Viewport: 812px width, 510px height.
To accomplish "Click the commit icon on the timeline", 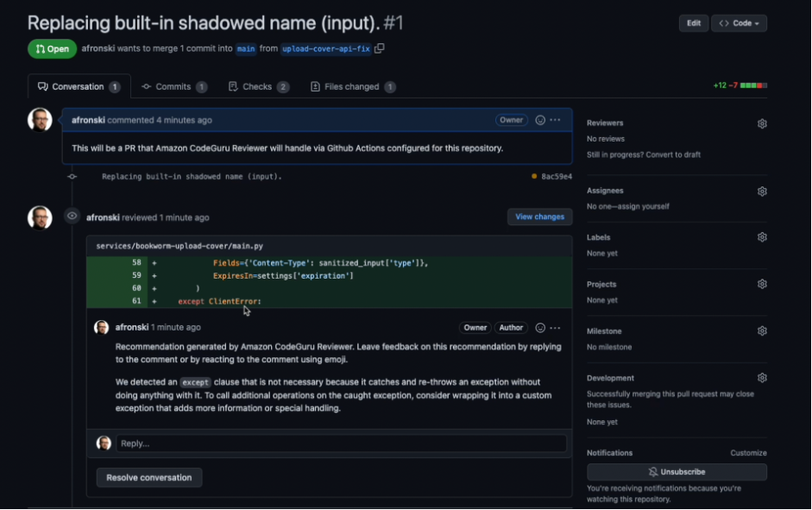I will pyautogui.click(x=72, y=177).
